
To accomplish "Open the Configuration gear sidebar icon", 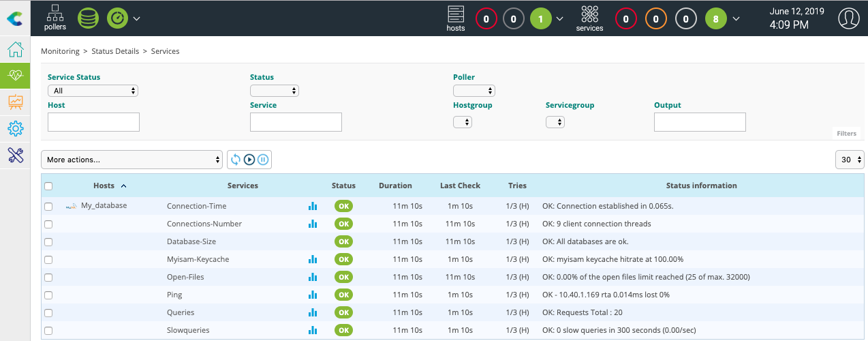I will (x=15, y=128).
